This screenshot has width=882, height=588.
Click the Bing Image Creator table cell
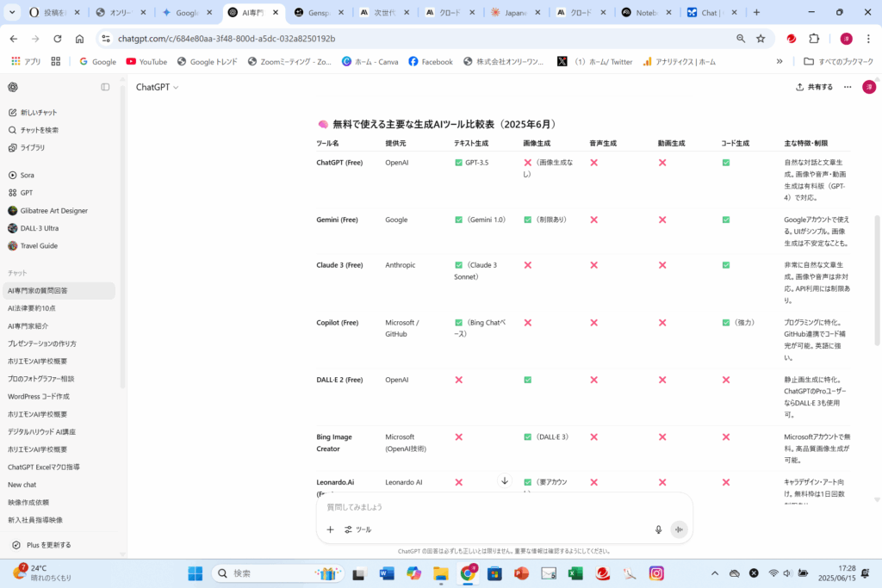coord(334,443)
